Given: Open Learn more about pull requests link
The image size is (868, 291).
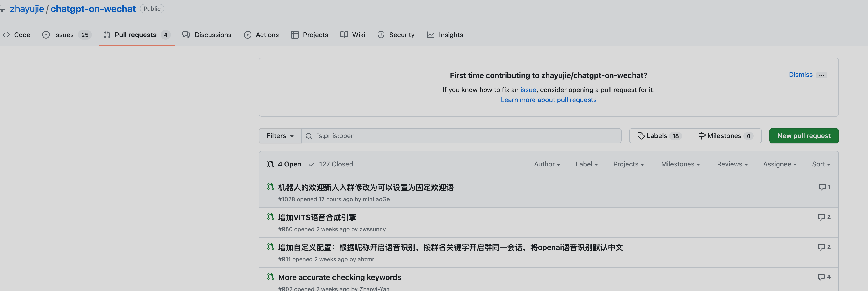Looking at the screenshot, I should point(548,100).
